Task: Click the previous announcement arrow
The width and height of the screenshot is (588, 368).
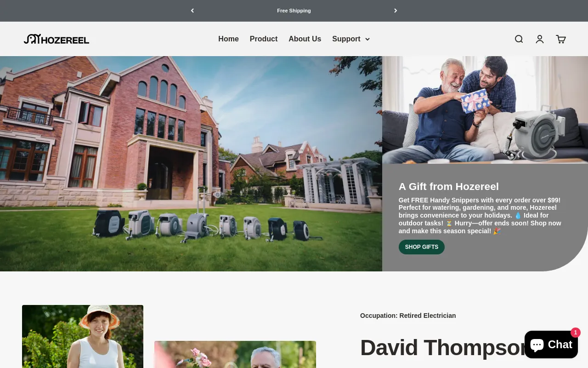Action: tap(192, 11)
